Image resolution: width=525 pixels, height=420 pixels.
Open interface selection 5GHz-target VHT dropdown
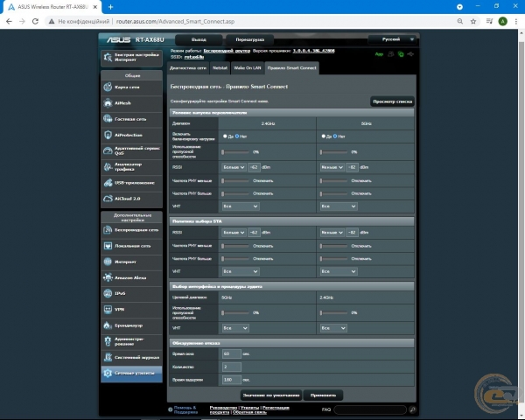[235, 328]
